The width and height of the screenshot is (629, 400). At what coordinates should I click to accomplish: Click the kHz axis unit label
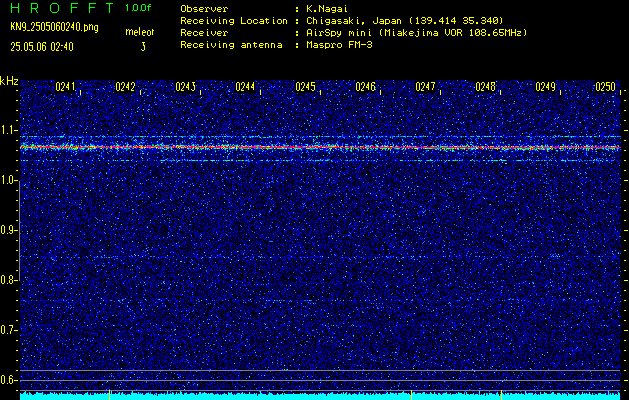pos(9,81)
